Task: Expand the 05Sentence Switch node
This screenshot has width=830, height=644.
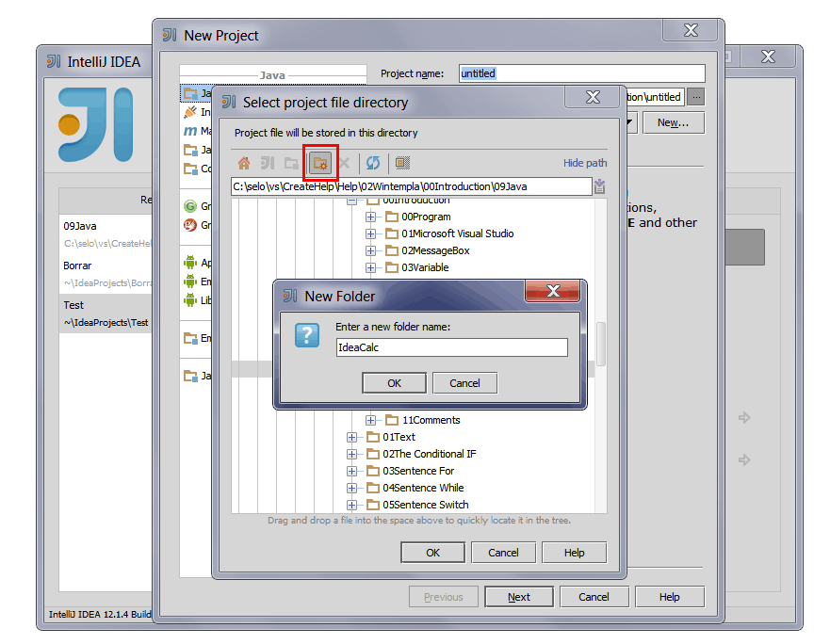Action: click(x=351, y=505)
